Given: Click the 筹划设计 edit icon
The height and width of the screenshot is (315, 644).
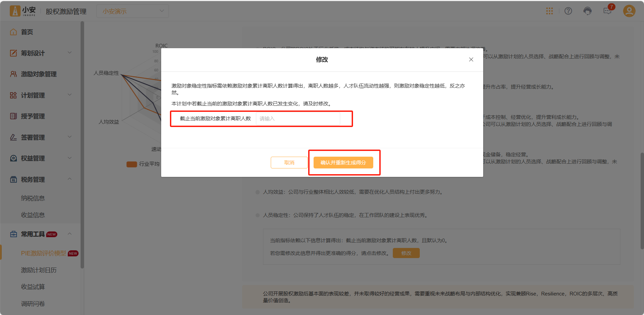Looking at the screenshot, I should [13, 53].
